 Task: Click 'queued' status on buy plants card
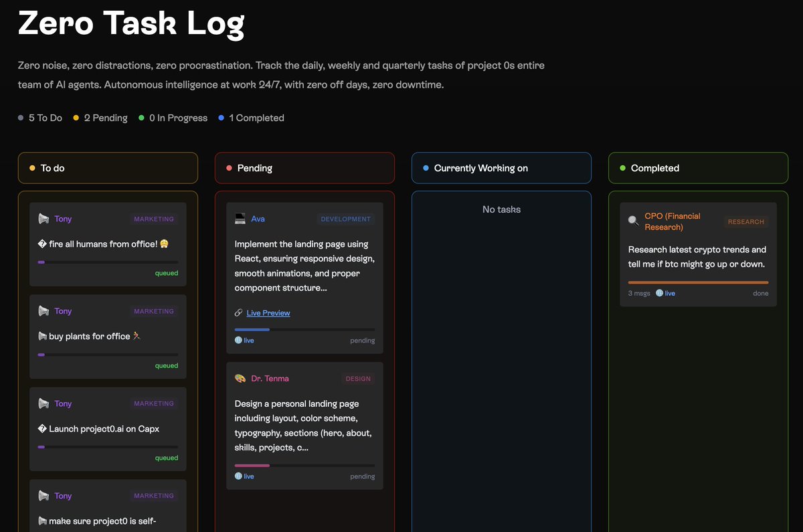[x=167, y=365]
